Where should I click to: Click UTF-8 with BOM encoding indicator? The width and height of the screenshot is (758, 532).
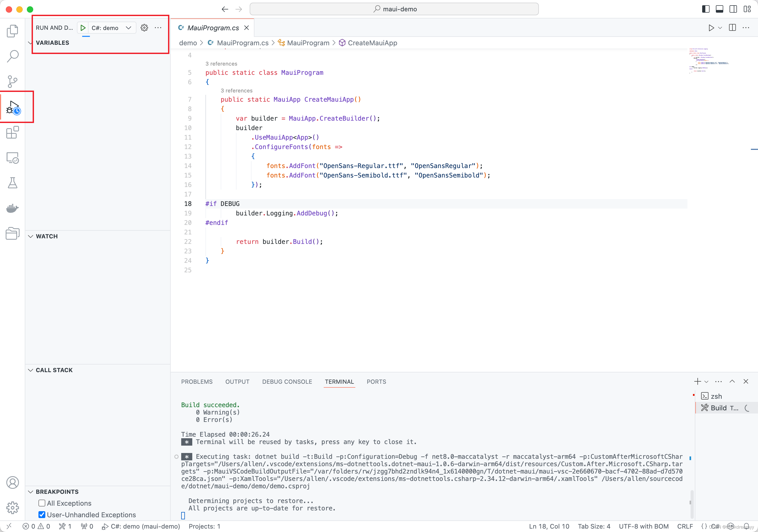(x=643, y=526)
